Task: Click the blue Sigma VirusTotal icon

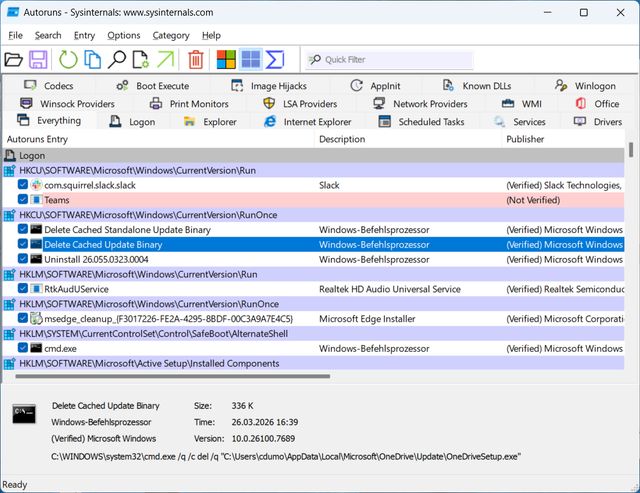Action: (x=275, y=60)
